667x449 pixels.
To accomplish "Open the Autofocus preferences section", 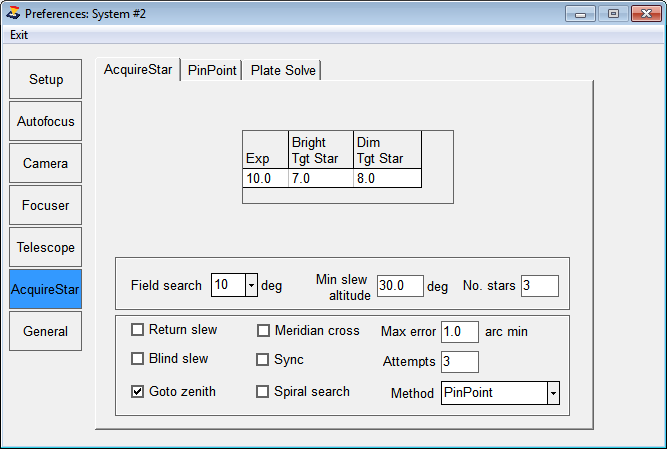I will [46, 121].
